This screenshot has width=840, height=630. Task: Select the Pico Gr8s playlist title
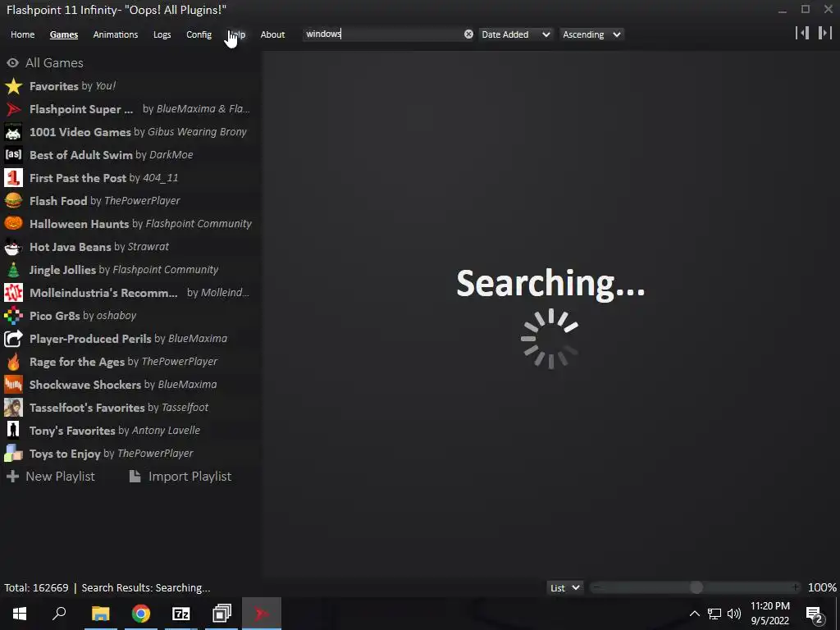tap(55, 316)
